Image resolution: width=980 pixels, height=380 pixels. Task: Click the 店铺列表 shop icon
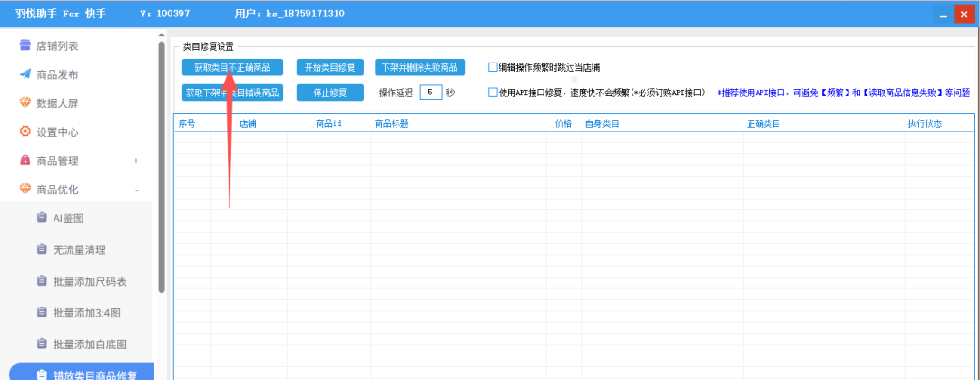pos(24,45)
